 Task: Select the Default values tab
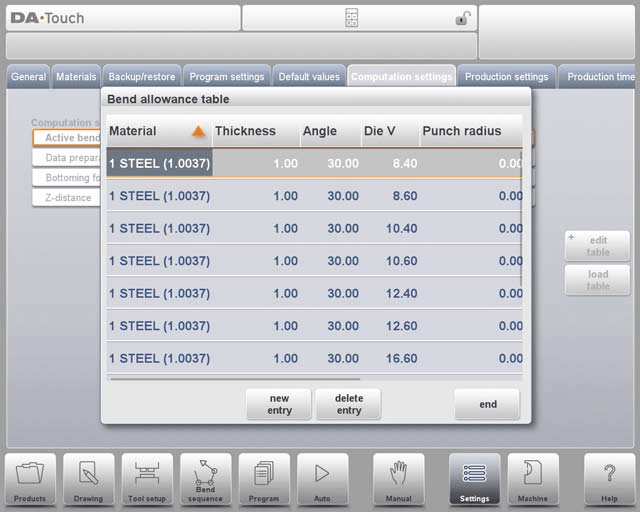click(x=308, y=77)
